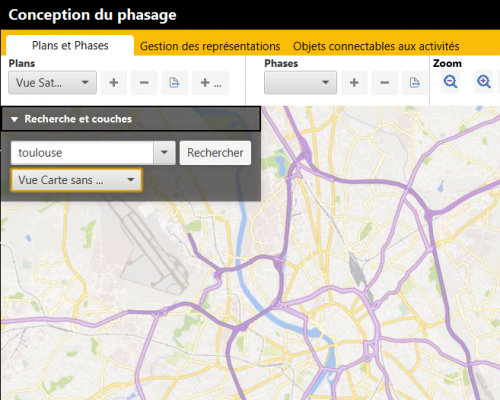This screenshot has width=500, height=400.
Task: Zoom in with magnifier plus icon
Action: click(483, 82)
